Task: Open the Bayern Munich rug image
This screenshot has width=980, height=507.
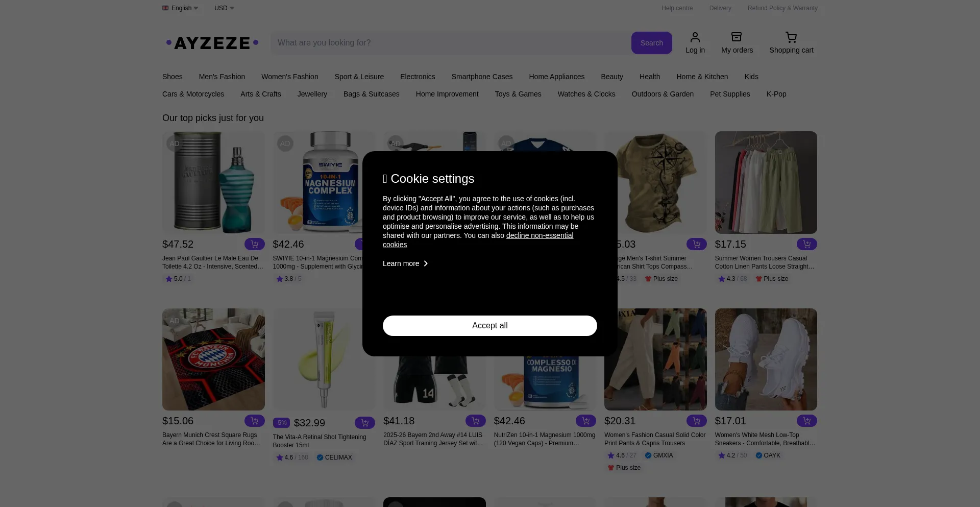Action: (213, 359)
